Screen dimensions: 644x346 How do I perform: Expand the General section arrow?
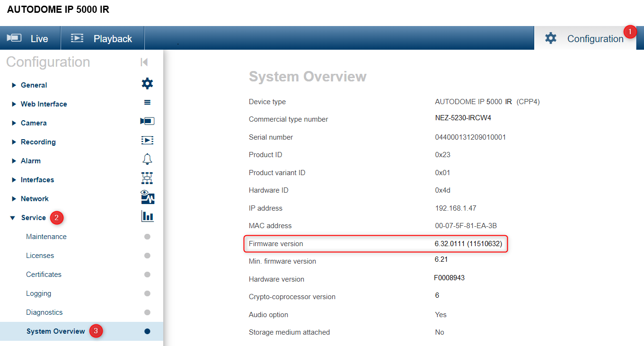click(x=14, y=85)
